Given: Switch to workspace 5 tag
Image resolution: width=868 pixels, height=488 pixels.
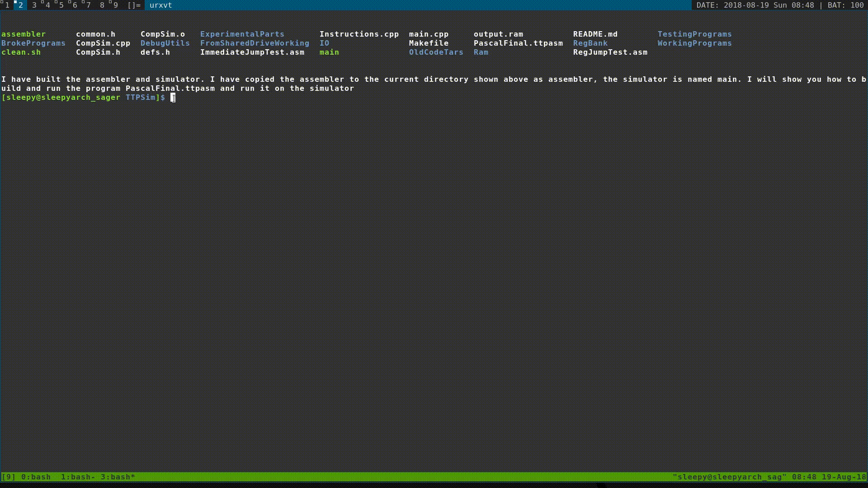Looking at the screenshot, I should (61, 5).
